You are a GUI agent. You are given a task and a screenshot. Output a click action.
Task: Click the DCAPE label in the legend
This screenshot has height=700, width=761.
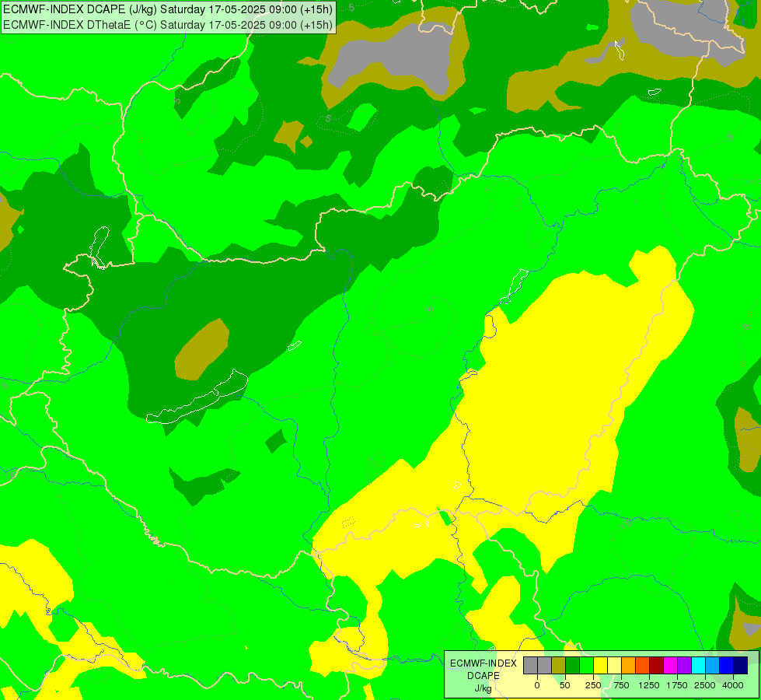click(x=483, y=676)
